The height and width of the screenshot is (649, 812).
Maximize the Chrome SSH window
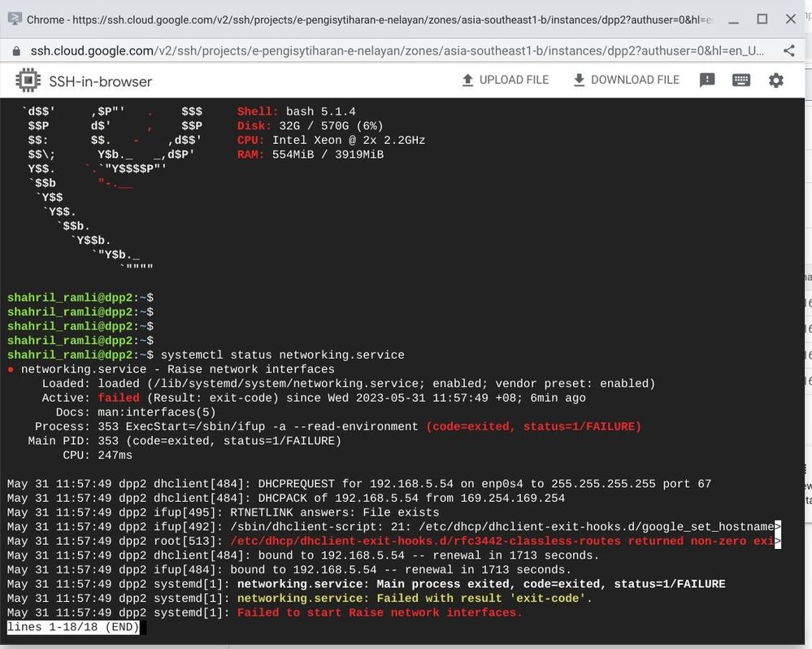(x=762, y=20)
